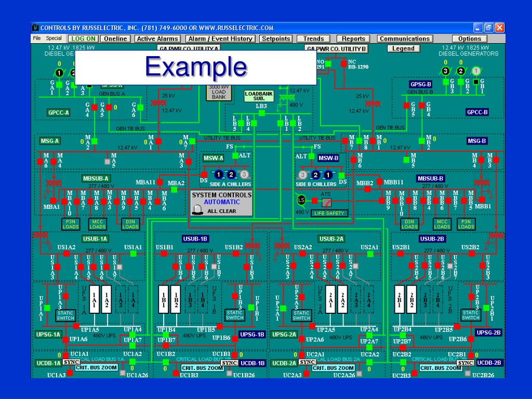Select greyed Side A chiller 3 icon
Viewport: 532px width, 399px height.
coord(244,175)
